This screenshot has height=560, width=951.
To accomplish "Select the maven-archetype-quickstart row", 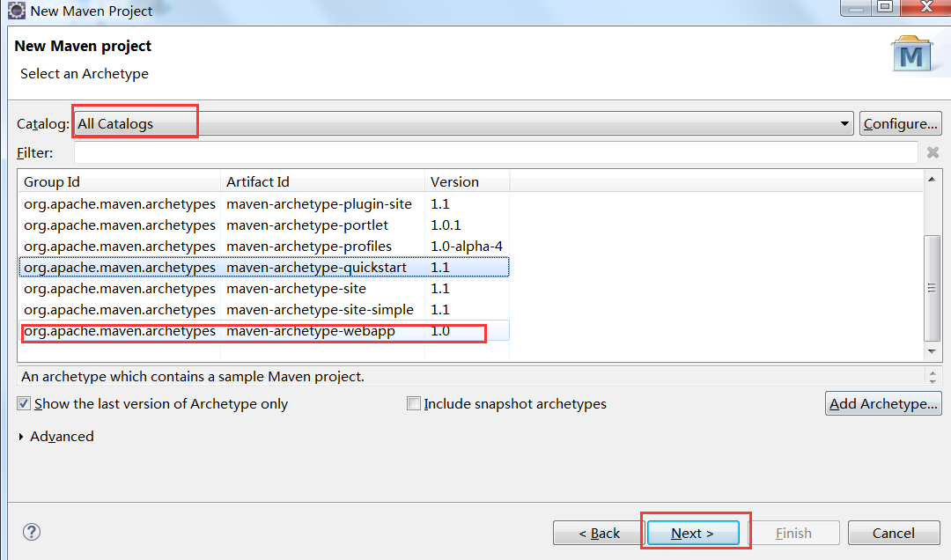I will point(264,268).
